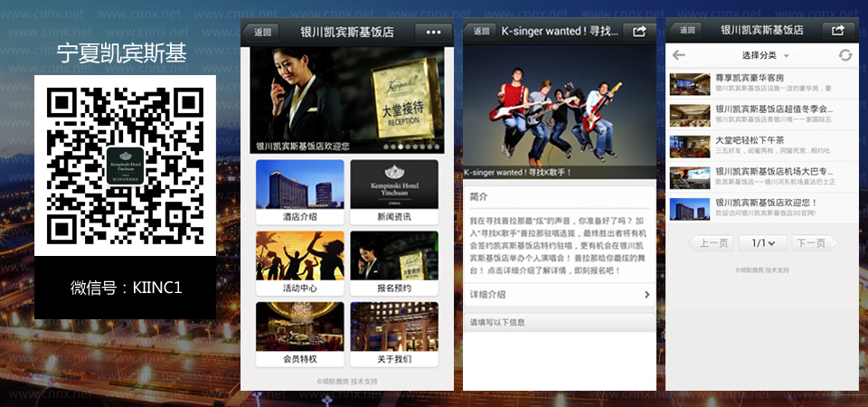The image size is (868, 407).
Task: Tap 返回 in the first phone screen
Action: (260, 33)
